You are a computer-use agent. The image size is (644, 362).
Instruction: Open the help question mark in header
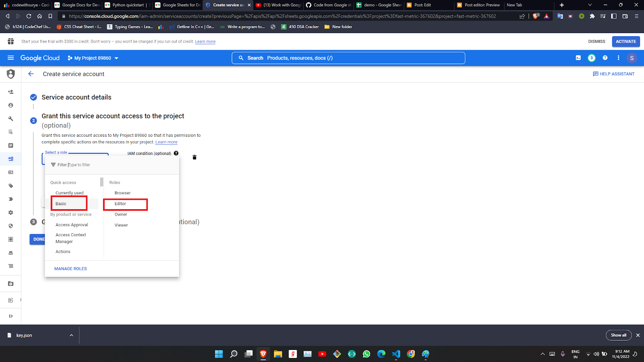tap(605, 58)
